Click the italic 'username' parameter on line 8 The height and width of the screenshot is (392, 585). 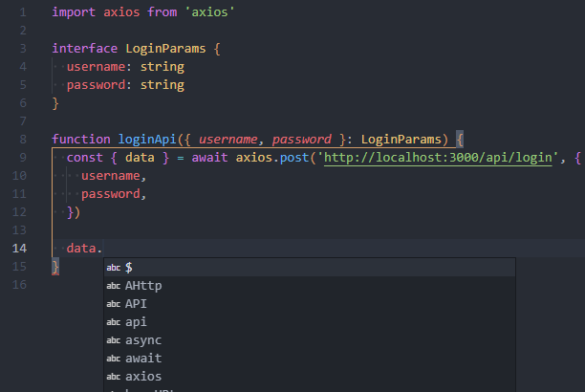pyautogui.click(x=227, y=140)
